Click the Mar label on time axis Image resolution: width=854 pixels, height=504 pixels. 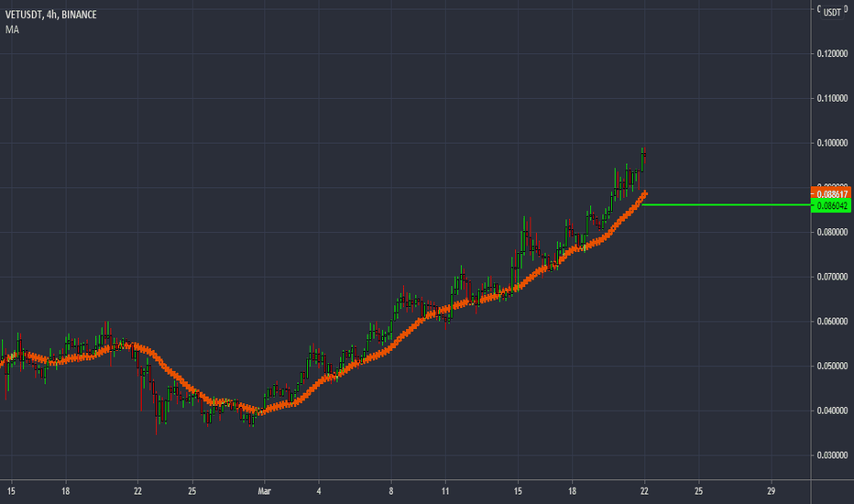(264, 491)
